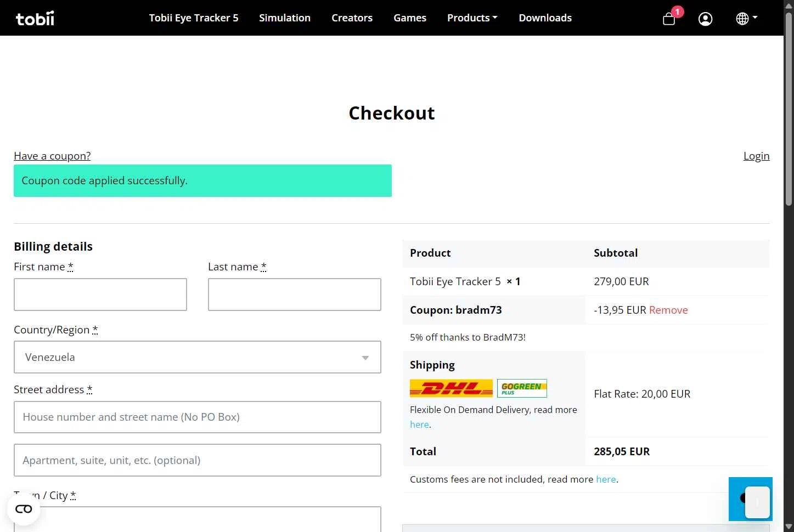Viewport: 794px width, 532px height.
Task: Click the DHL logo
Action: pos(451,388)
